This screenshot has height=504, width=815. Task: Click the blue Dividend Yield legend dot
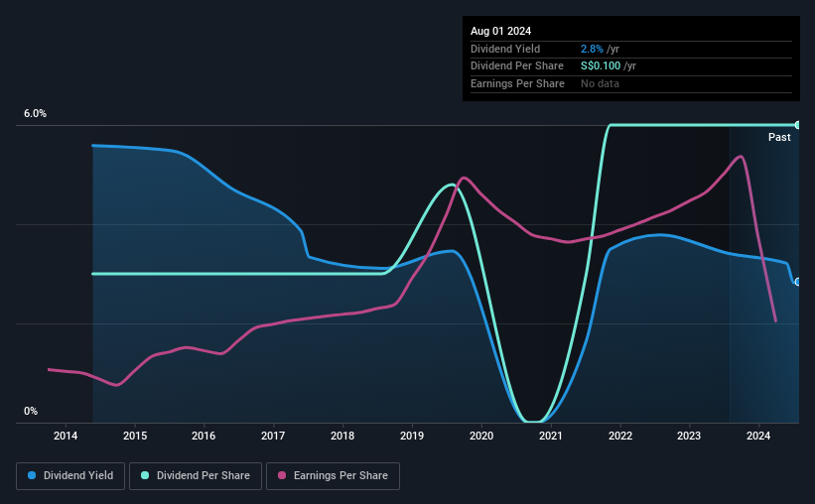pyautogui.click(x=32, y=475)
